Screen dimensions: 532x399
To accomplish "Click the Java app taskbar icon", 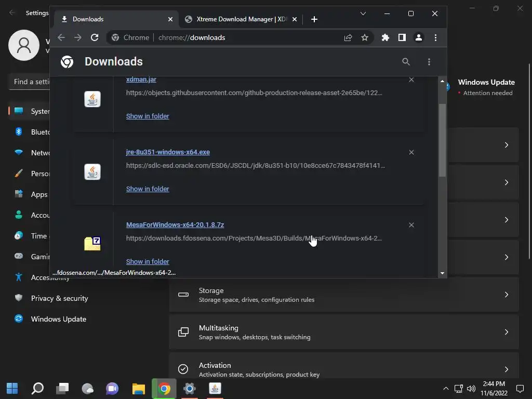I will point(215,389).
